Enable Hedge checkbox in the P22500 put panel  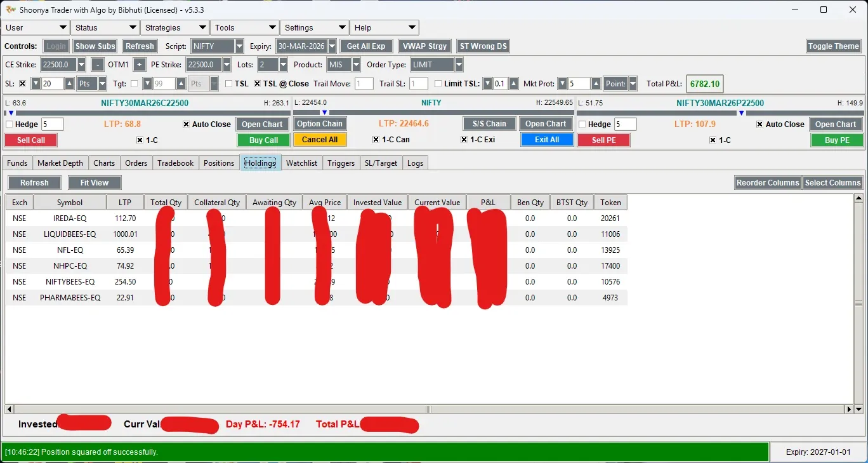[x=583, y=124]
